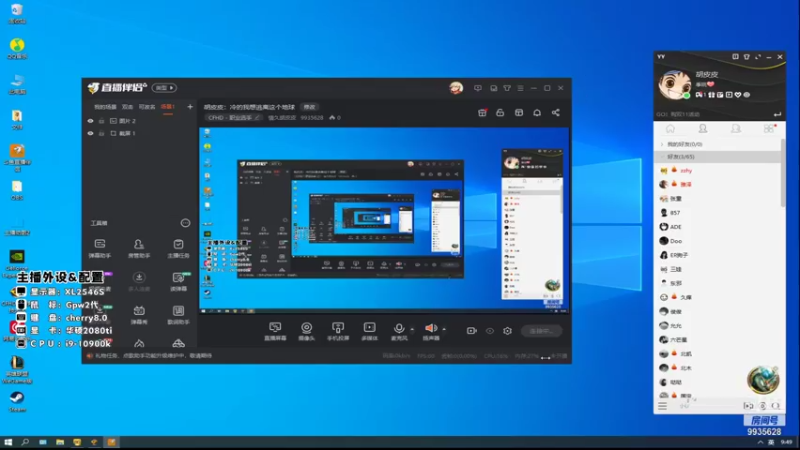
Task: Add a 多媒体 multimedia source
Action: (x=369, y=331)
